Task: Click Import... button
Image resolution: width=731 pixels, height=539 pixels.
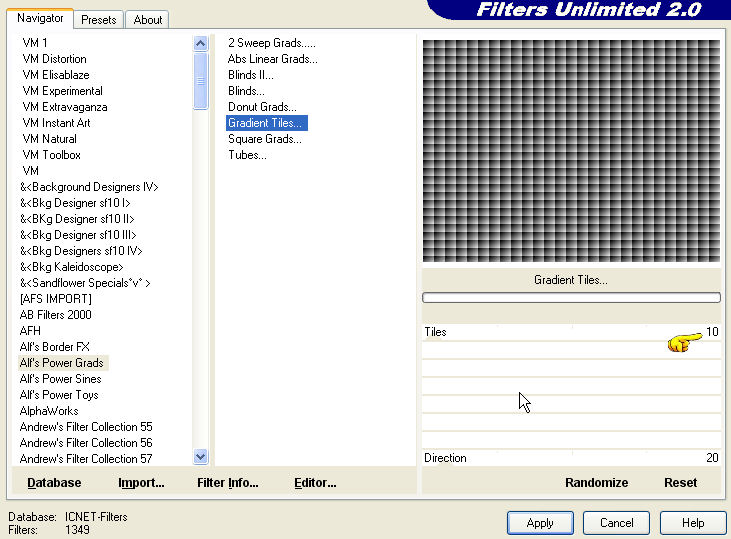Action: pos(141,483)
